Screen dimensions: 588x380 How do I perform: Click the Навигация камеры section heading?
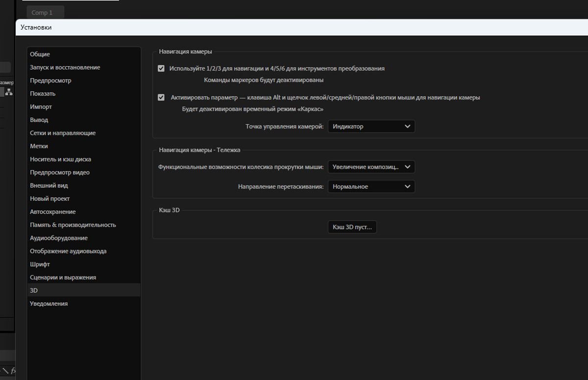coord(186,51)
